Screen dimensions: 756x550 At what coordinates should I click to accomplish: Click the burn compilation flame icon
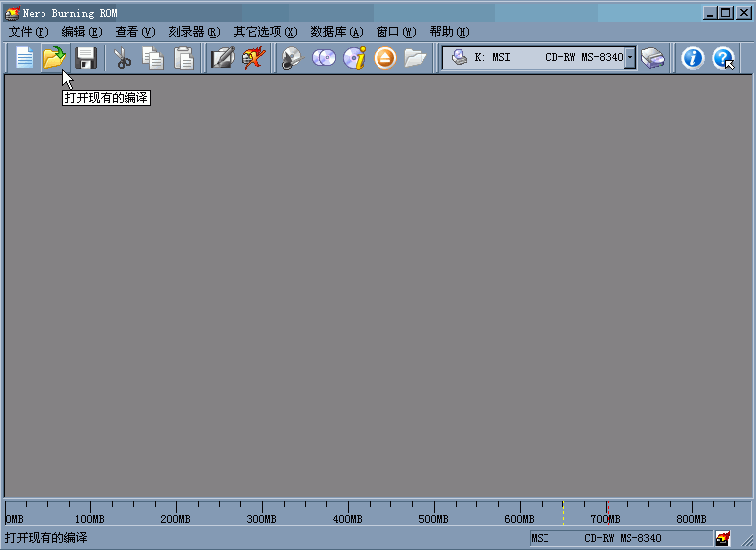coord(254,58)
